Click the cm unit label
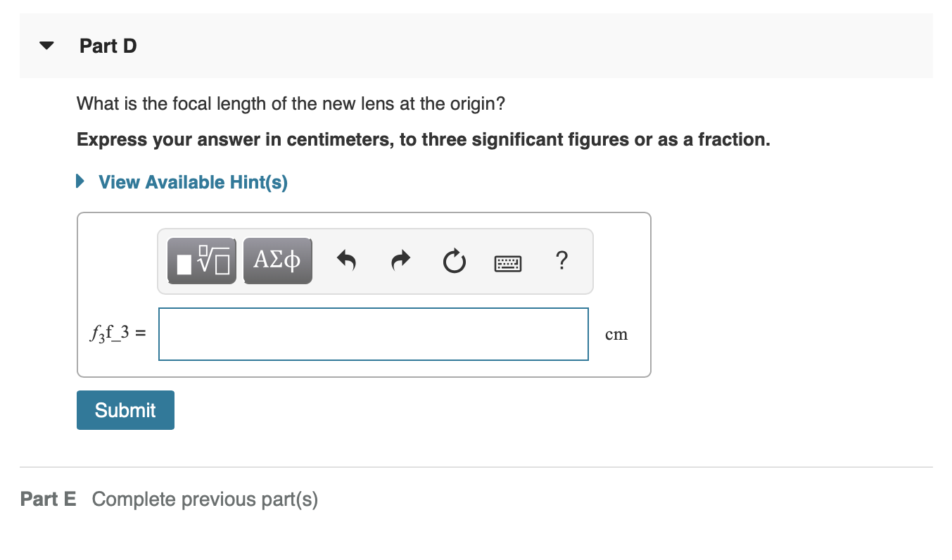952x560 pixels. (x=616, y=335)
